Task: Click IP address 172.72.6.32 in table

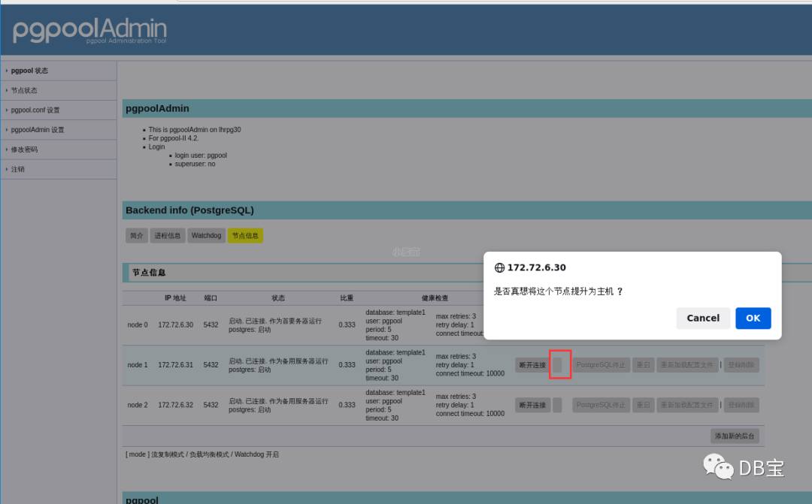Action: (175, 405)
